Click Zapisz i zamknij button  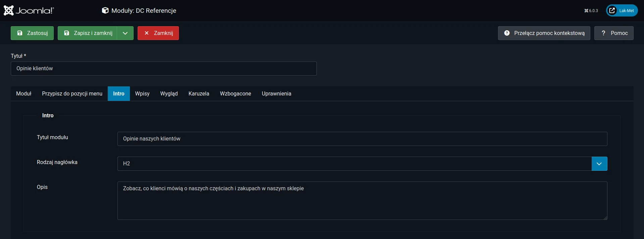[x=87, y=33]
